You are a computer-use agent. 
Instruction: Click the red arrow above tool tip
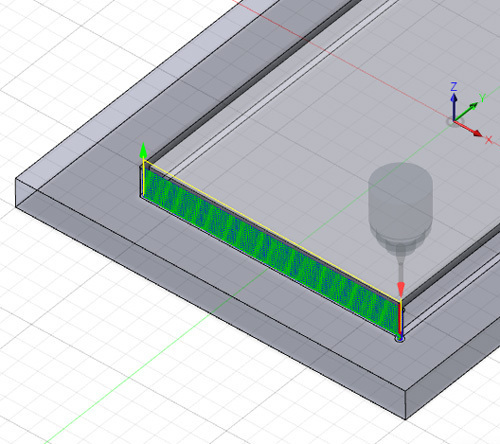401,290
